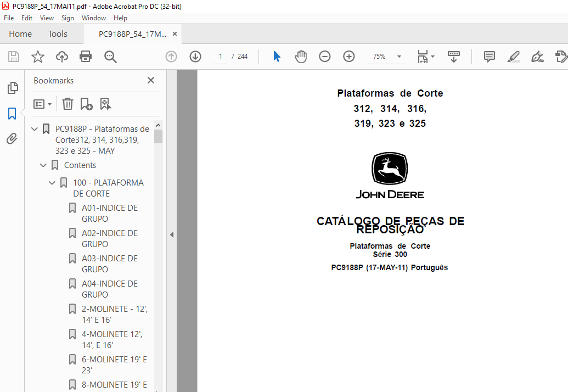Open the Edit menu
The image size is (568, 392).
[x=27, y=18]
